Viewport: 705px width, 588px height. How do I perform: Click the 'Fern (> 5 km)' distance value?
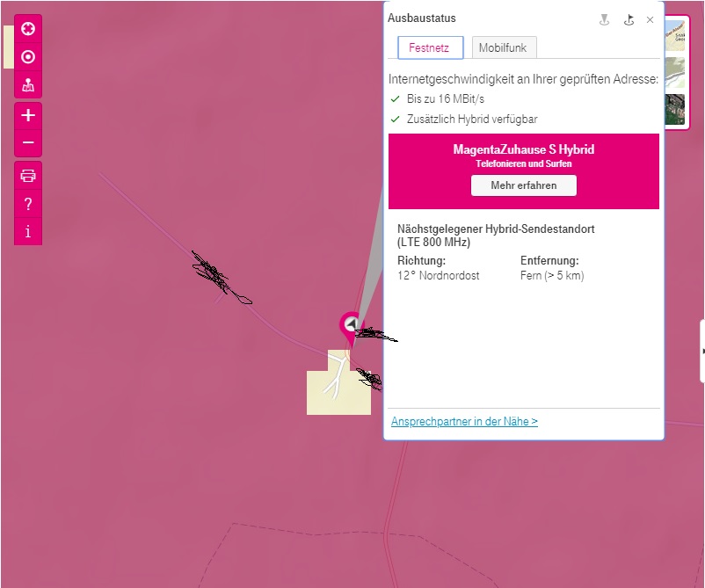coord(552,276)
